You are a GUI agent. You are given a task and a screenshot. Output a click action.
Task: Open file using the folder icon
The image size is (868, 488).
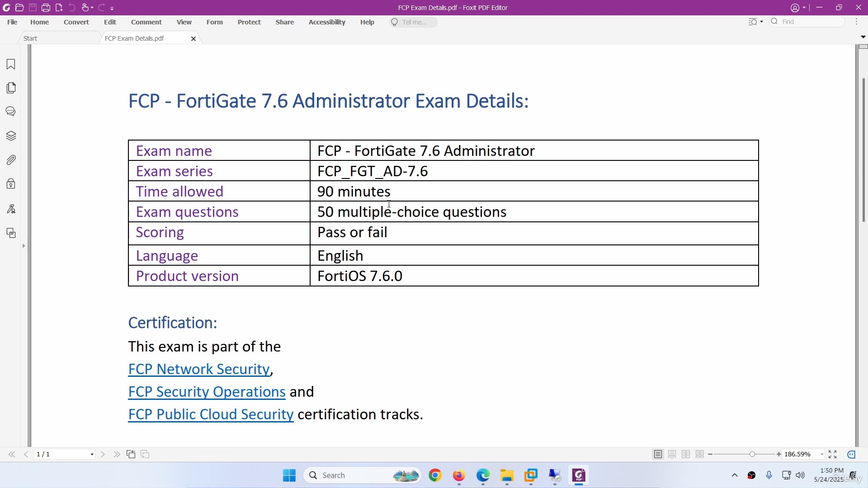click(x=19, y=8)
